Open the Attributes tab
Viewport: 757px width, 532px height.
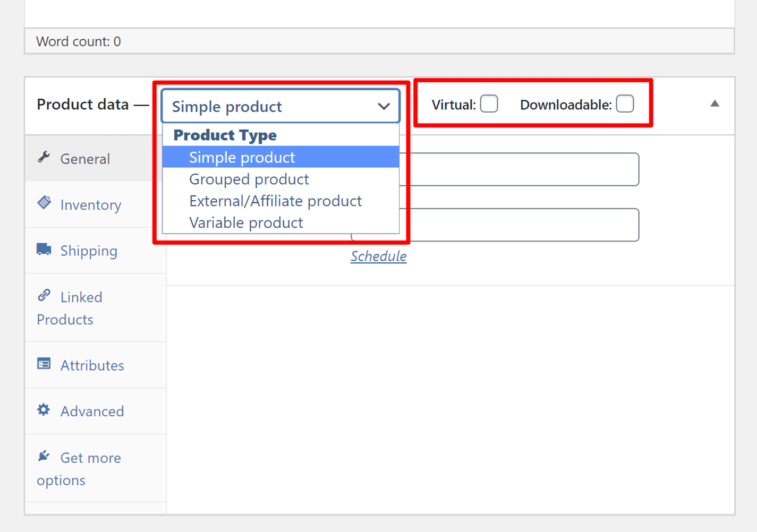coord(96,365)
